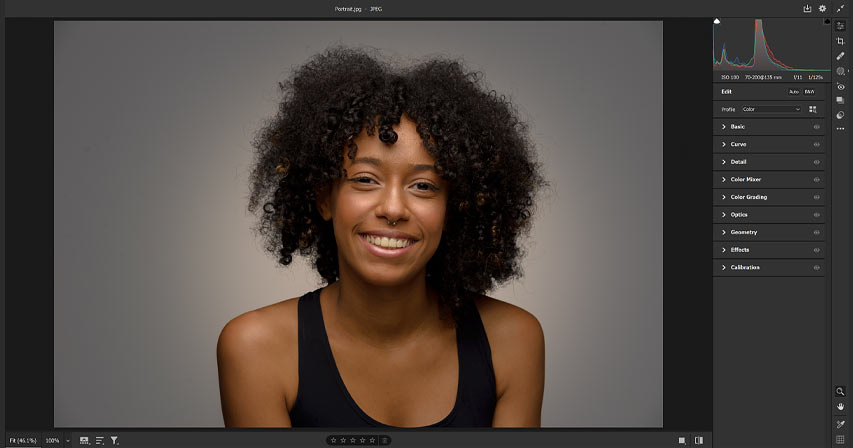Toggle the shadow clipping warning indicator
The width and height of the screenshot is (853, 448).
[717, 21]
